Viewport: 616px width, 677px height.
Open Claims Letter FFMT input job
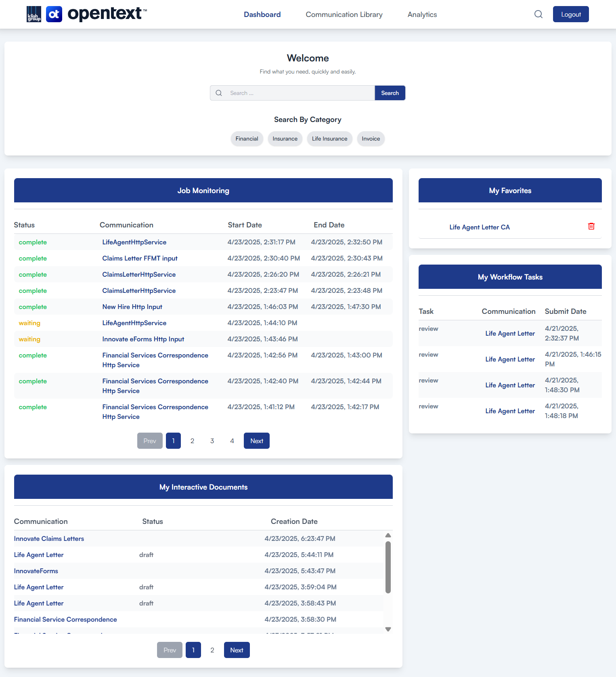coord(140,258)
